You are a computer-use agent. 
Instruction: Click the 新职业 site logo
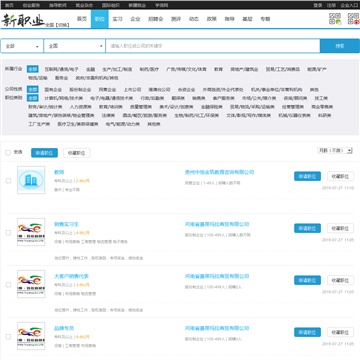click(23, 20)
